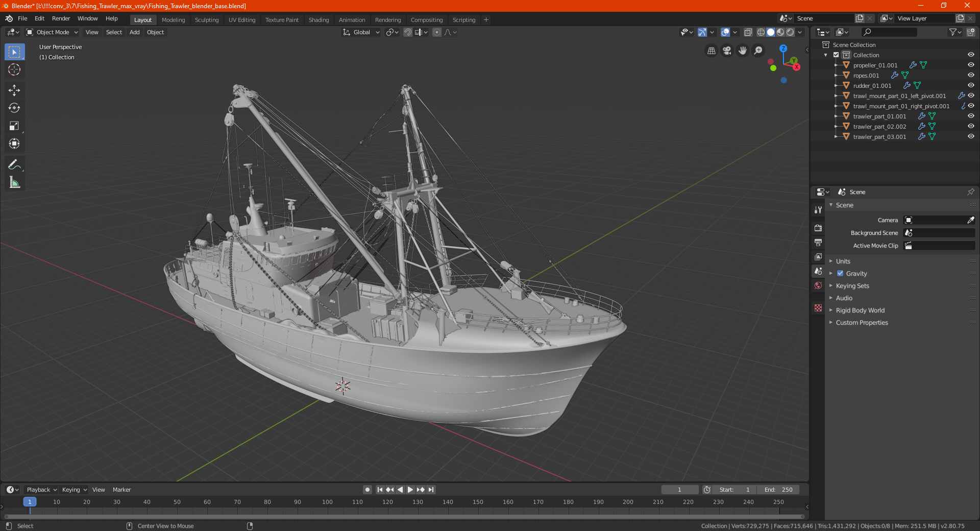Select the Cursor tool in the toolbar
The width and height of the screenshot is (980, 531).
[14, 69]
